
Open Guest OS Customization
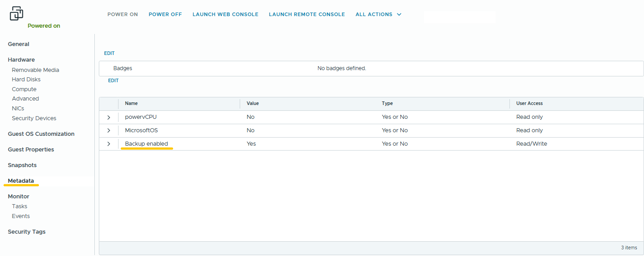[41, 134]
